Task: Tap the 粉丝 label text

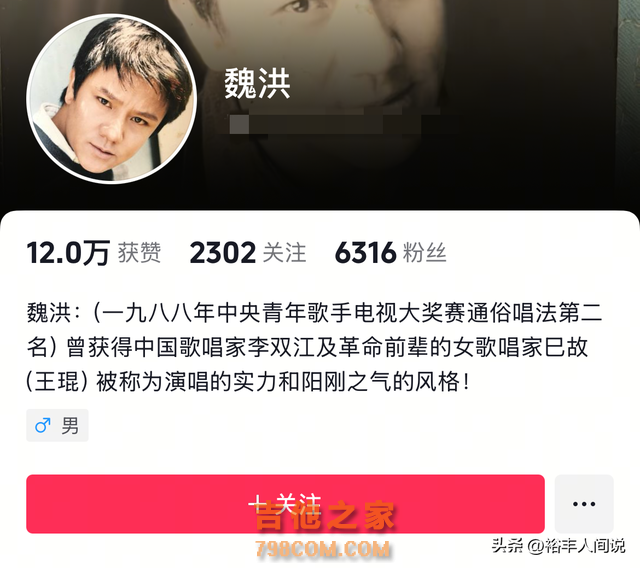Action: click(x=424, y=253)
